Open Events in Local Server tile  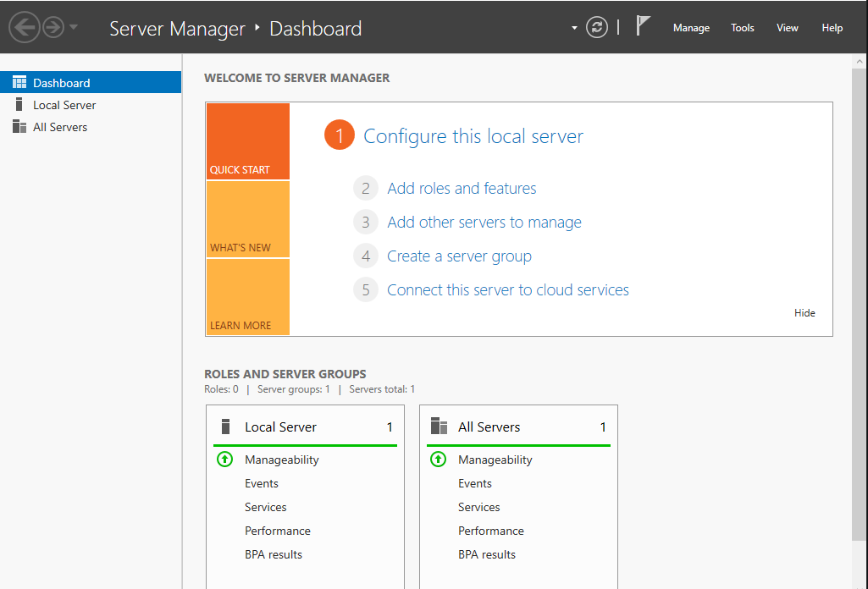[262, 483]
